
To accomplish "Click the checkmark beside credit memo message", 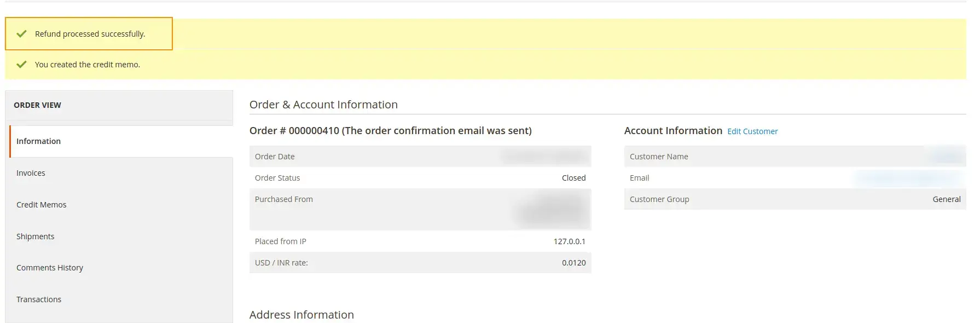I will (21, 64).
